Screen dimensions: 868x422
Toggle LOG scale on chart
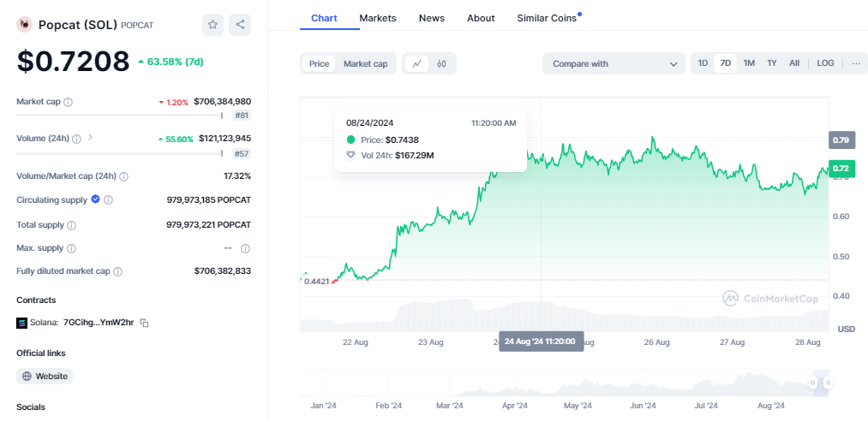825,63
